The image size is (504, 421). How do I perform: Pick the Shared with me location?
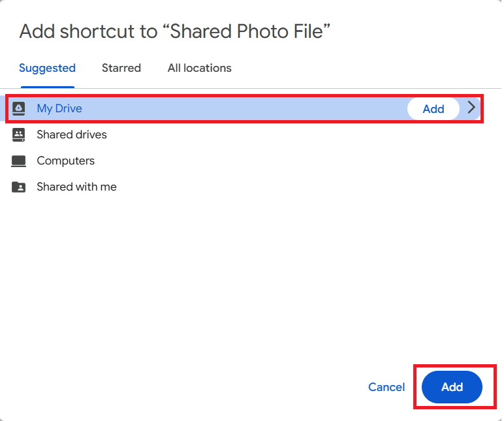[x=76, y=187]
